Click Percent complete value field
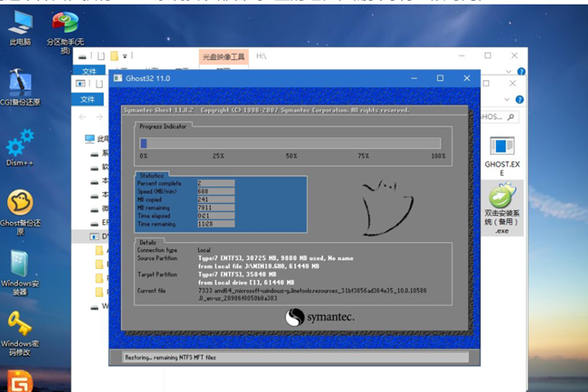The width and height of the screenshot is (588, 392). [x=216, y=183]
